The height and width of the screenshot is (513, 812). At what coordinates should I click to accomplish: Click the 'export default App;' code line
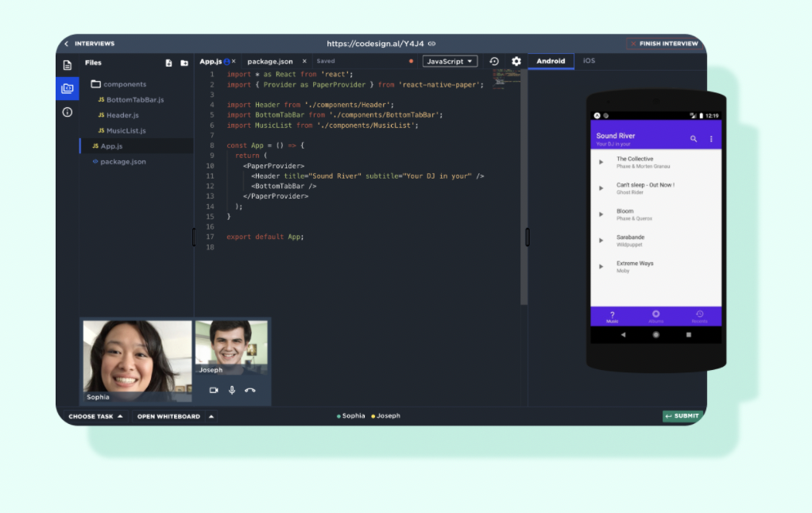click(265, 237)
